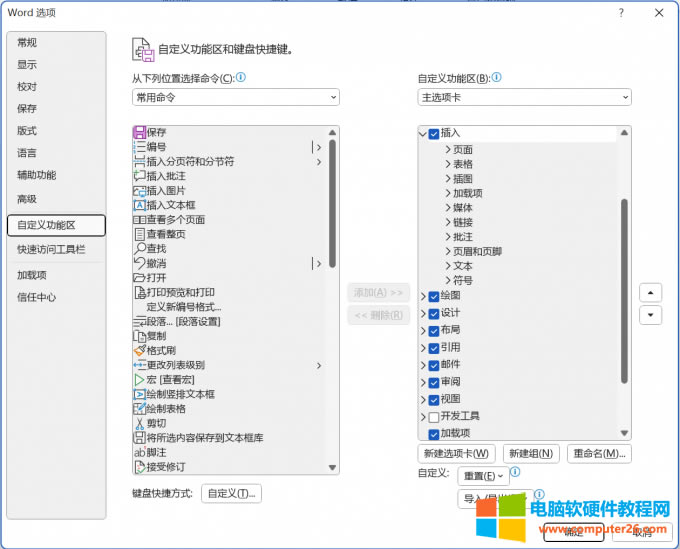Select the 插入图片 picture icon

140,191
